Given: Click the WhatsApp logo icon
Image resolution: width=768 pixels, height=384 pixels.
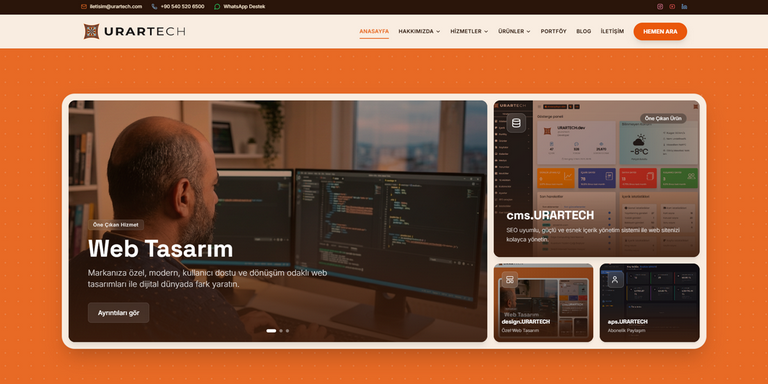Looking at the screenshot, I should (x=217, y=6).
